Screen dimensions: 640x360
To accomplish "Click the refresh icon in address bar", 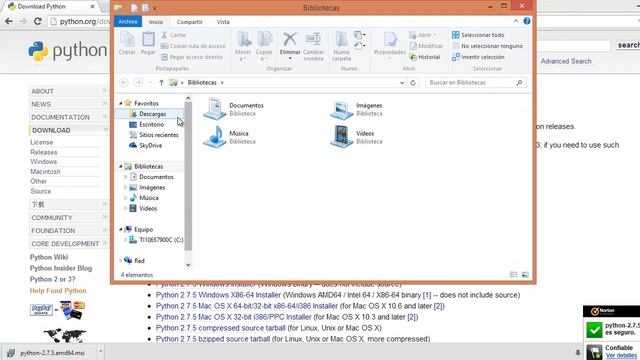I will point(413,83).
